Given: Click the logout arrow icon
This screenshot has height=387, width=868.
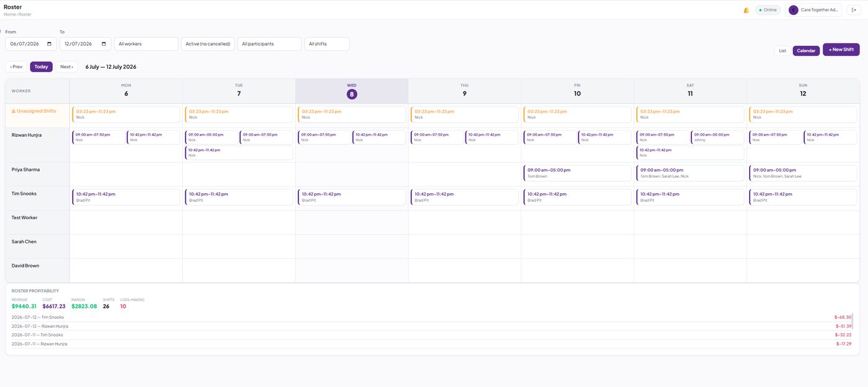Looking at the screenshot, I should [854, 10].
